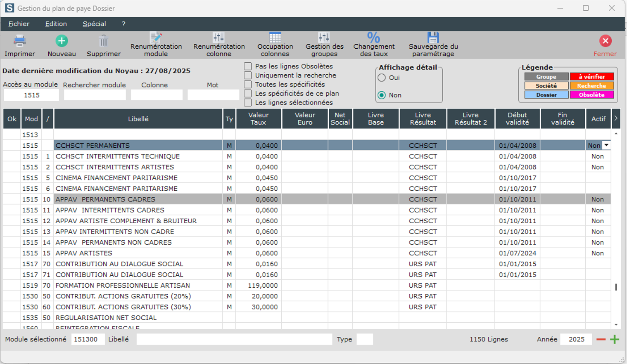This screenshot has height=364, width=627.
Task: Click the Imprimer printer icon
Action: [x=20, y=41]
